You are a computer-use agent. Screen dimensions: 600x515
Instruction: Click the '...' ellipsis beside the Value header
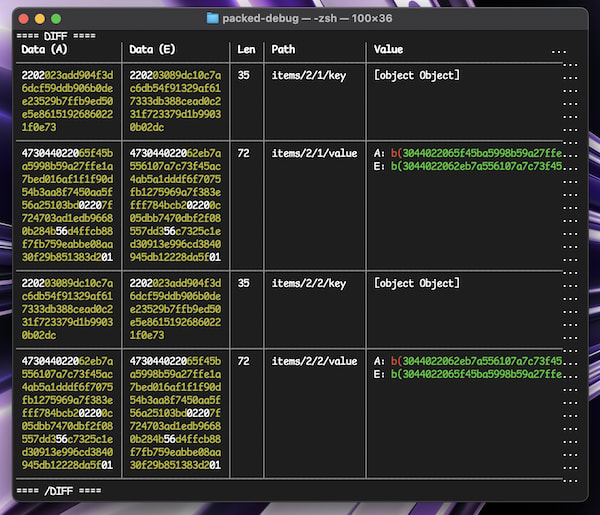click(559, 52)
